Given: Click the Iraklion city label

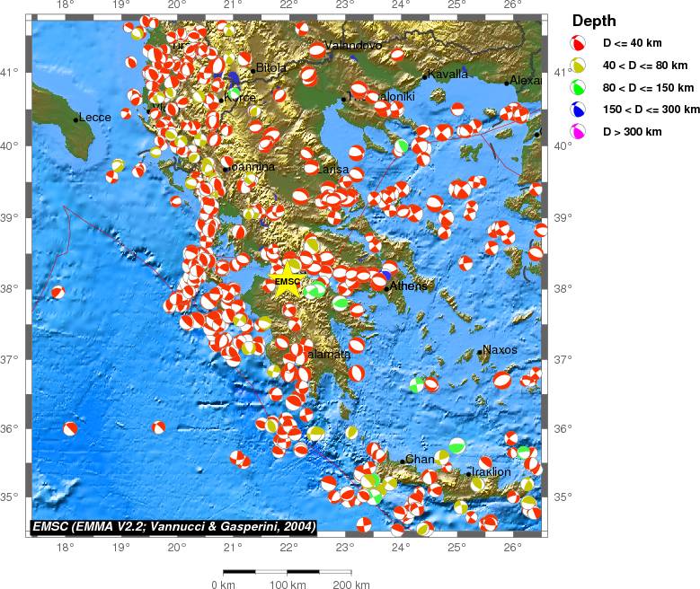Looking at the screenshot, I should point(491,471).
